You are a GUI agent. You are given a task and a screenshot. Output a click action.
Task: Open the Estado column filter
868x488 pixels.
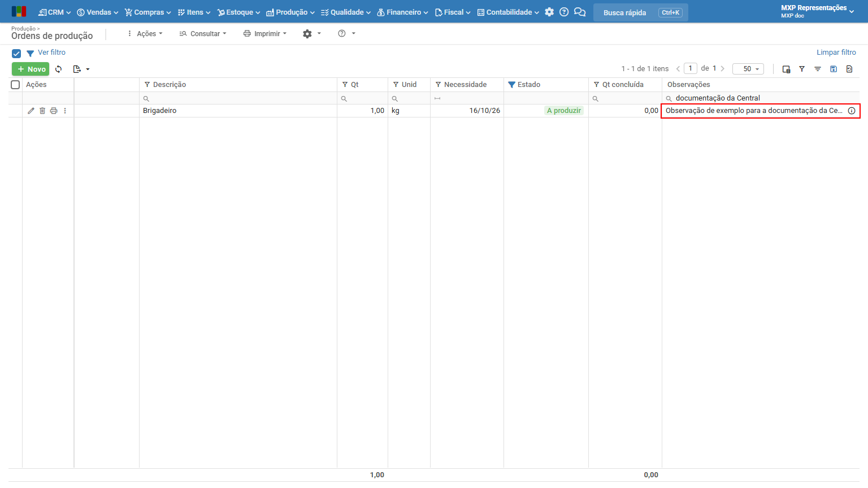click(x=511, y=85)
